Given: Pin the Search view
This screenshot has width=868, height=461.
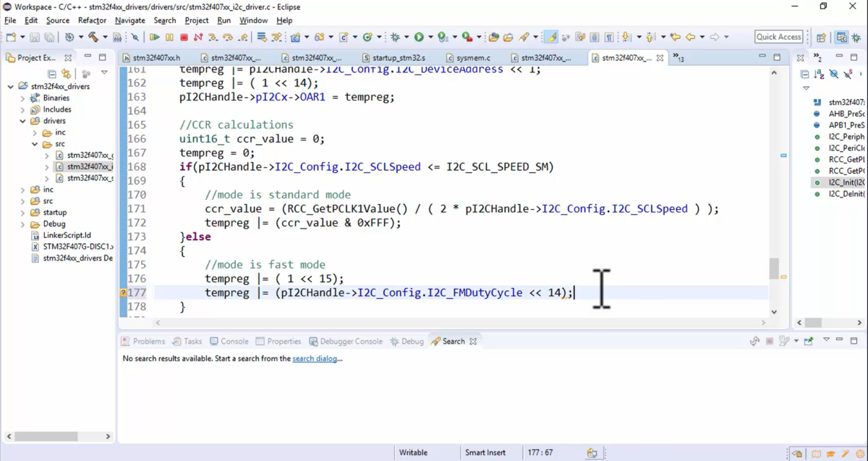Looking at the screenshot, I should click(x=809, y=341).
